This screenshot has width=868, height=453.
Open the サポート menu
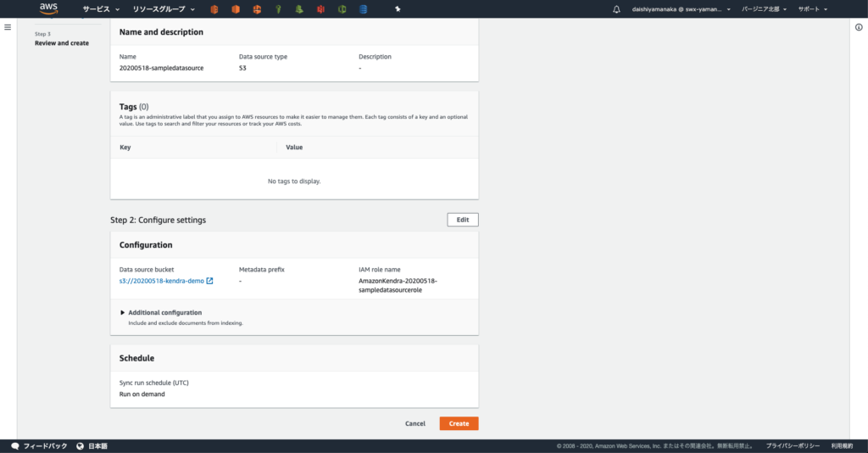point(812,9)
